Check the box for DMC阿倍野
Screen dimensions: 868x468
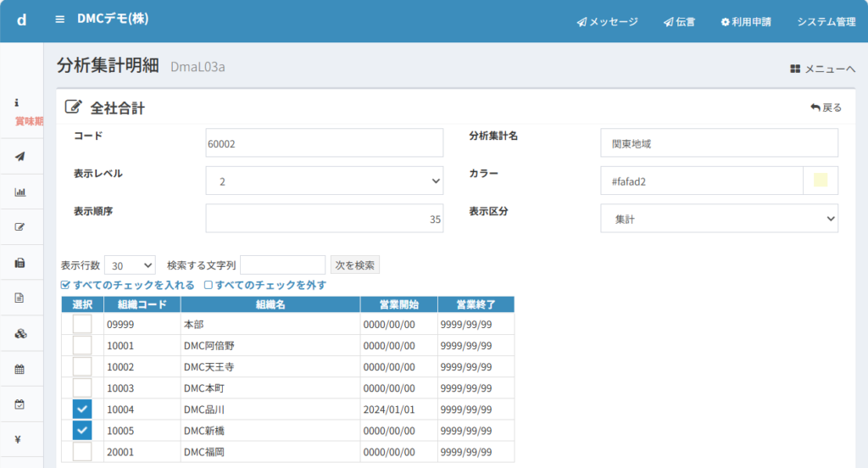coord(82,345)
